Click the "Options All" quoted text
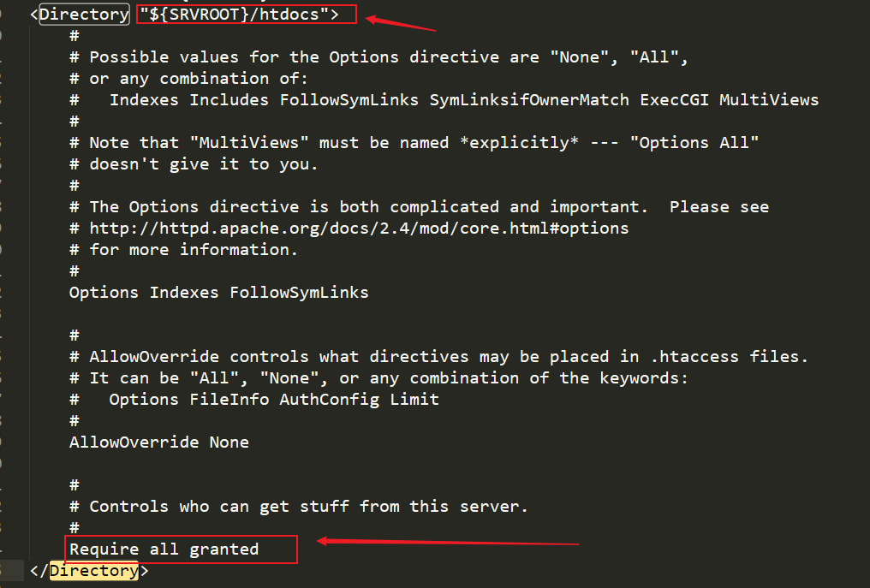The height and width of the screenshot is (588, 870). pyautogui.click(x=694, y=143)
